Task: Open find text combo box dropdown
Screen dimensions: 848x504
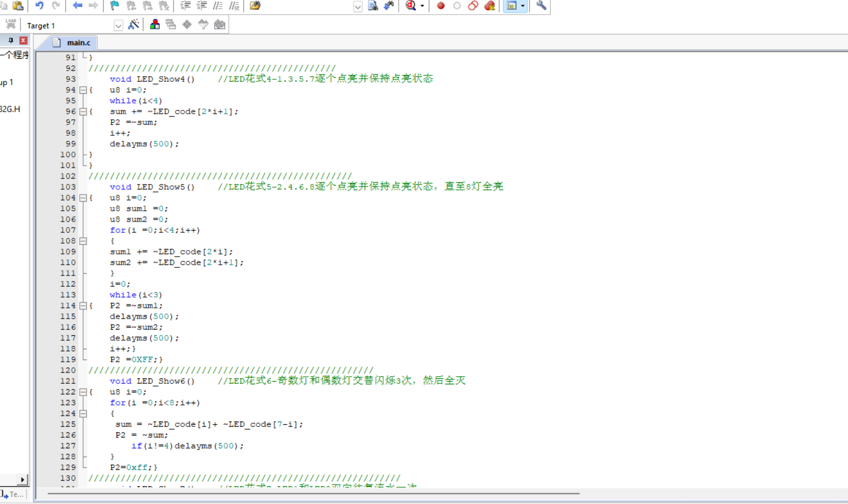Action: 358,6
